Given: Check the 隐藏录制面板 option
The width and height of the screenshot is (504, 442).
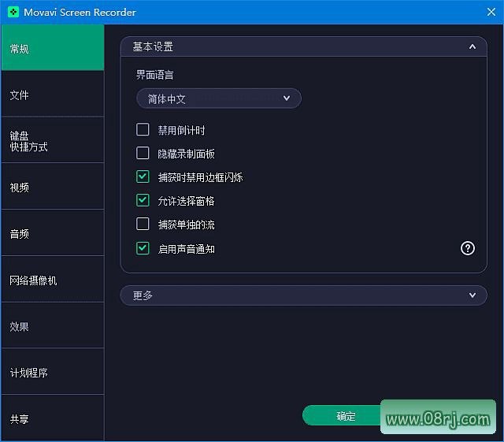Looking at the screenshot, I should pos(143,153).
